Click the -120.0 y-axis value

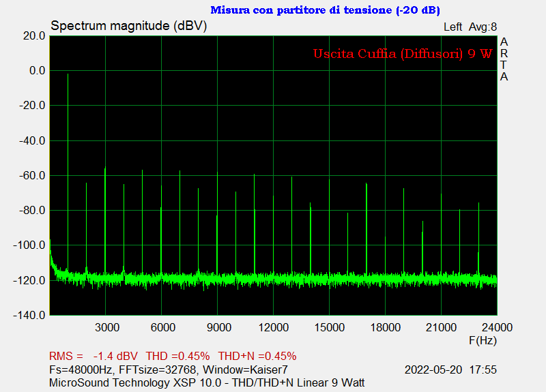(29, 280)
